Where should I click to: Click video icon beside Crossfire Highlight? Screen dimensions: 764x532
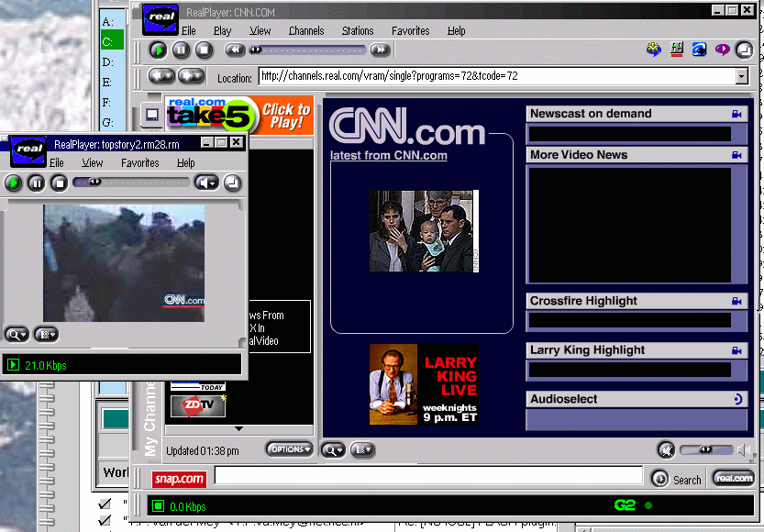736,301
